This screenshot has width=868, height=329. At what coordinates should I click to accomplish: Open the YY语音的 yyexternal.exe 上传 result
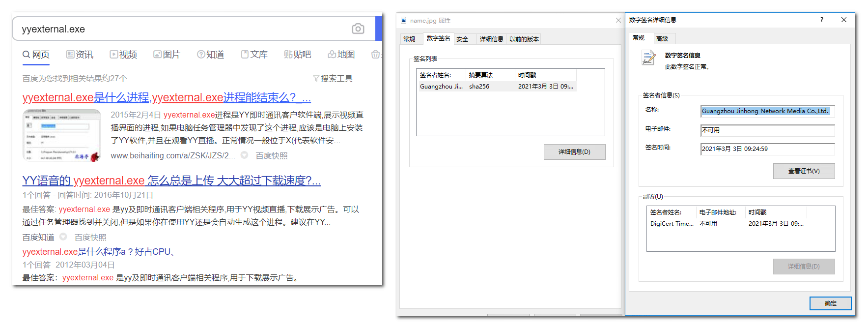(x=171, y=180)
